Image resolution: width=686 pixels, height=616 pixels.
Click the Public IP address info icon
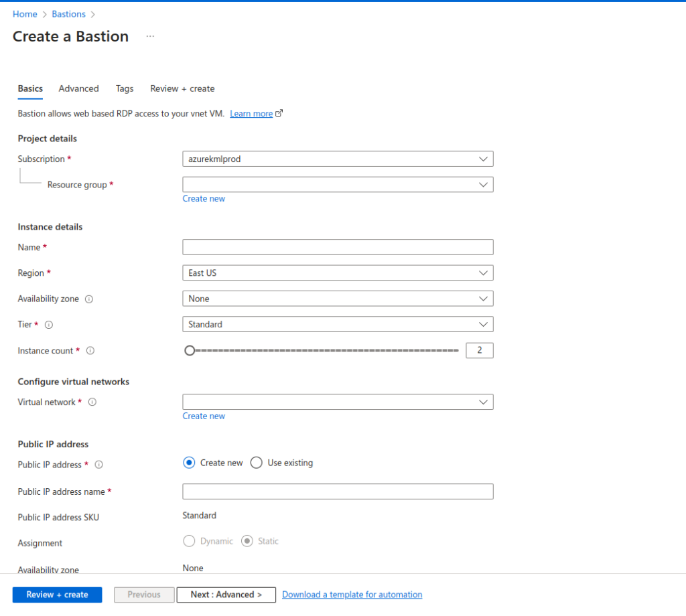98,465
